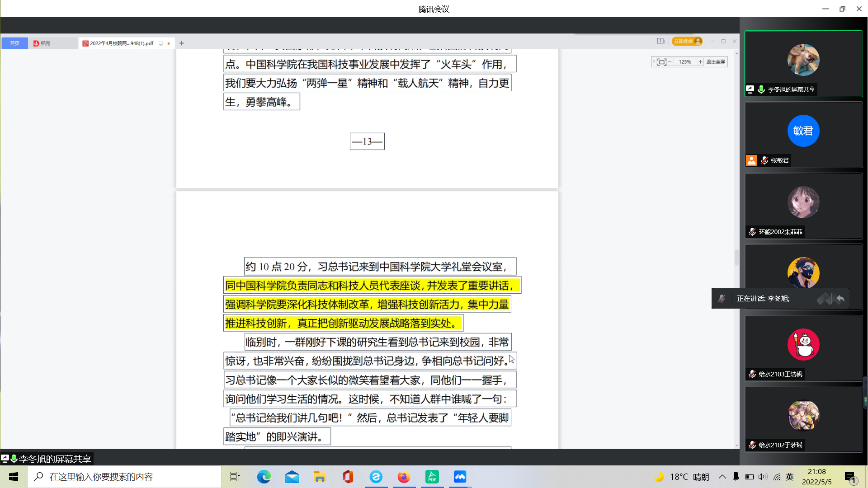Open Microsoft Edge from the taskbar
Viewport: 868px width, 488px height.
click(264, 477)
